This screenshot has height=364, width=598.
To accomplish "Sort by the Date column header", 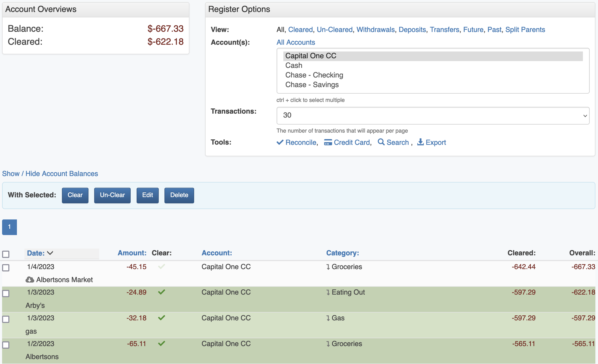I will point(36,253).
